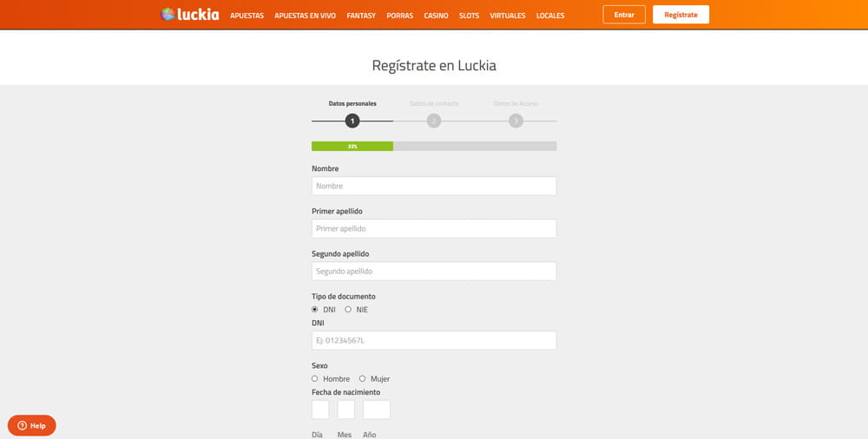
Task: Click the Luckia logo
Action: click(189, 15)
